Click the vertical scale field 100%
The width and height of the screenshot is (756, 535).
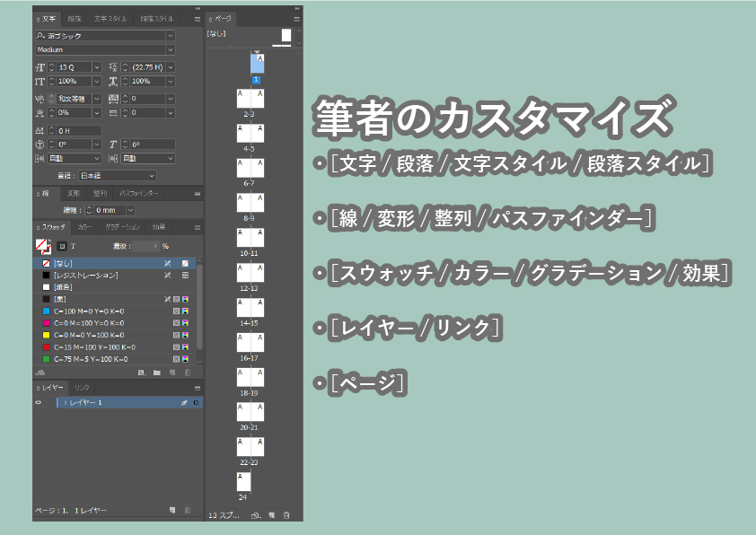pyautogui.click(x=75, y=82)
